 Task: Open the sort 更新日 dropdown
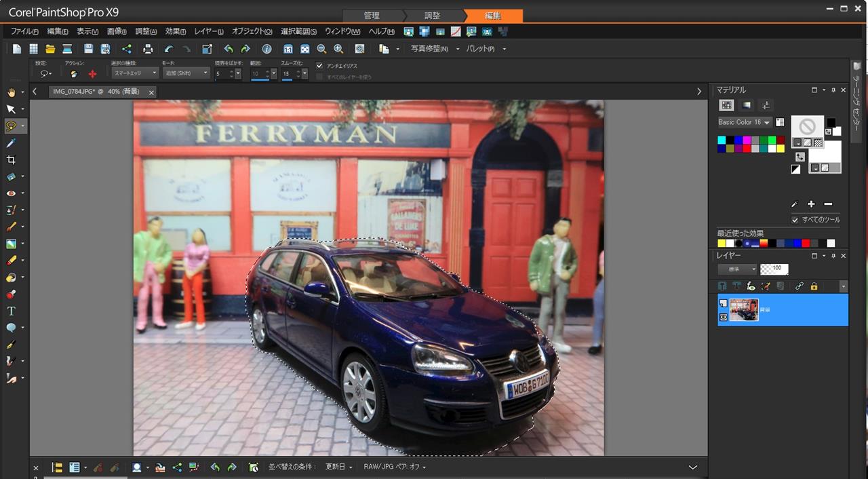pos(338,467)
